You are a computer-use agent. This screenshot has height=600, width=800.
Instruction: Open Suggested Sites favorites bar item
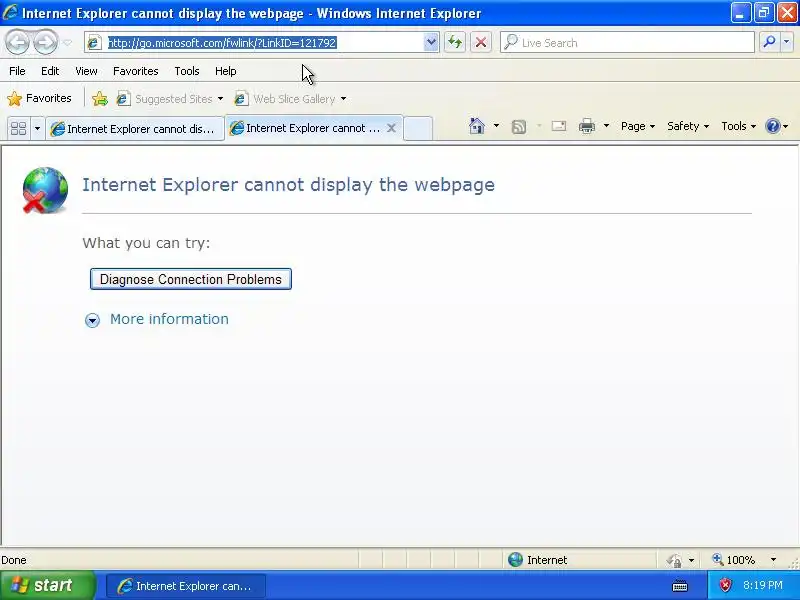[x=170, y=98]
